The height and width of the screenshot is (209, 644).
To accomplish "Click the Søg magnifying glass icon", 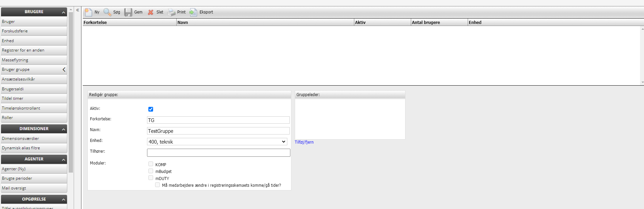I will click(107, 12).
